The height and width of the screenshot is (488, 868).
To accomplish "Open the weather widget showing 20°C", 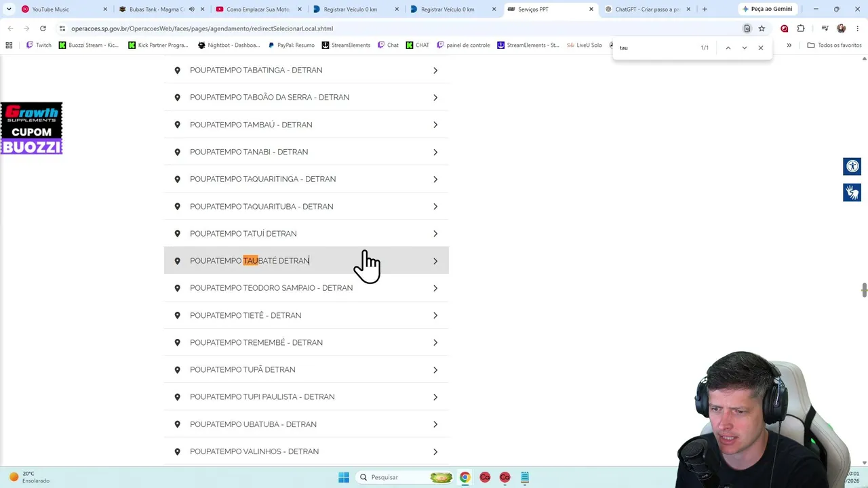I will 29,477.
